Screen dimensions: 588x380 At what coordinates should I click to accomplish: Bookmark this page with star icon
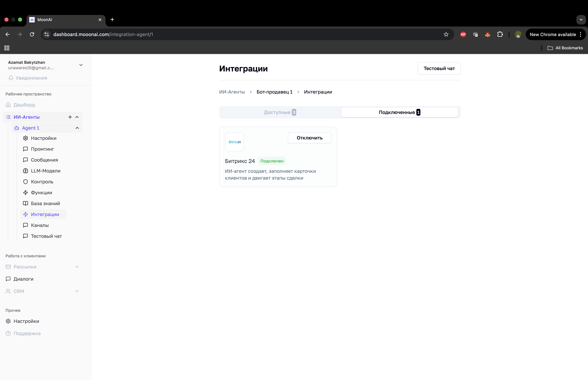tap(446, 34)
